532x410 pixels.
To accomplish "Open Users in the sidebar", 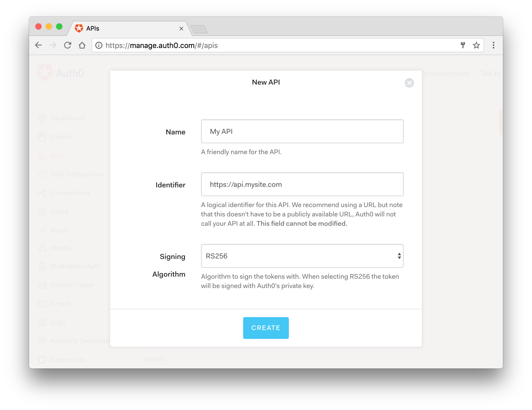I will coord(53,212).
